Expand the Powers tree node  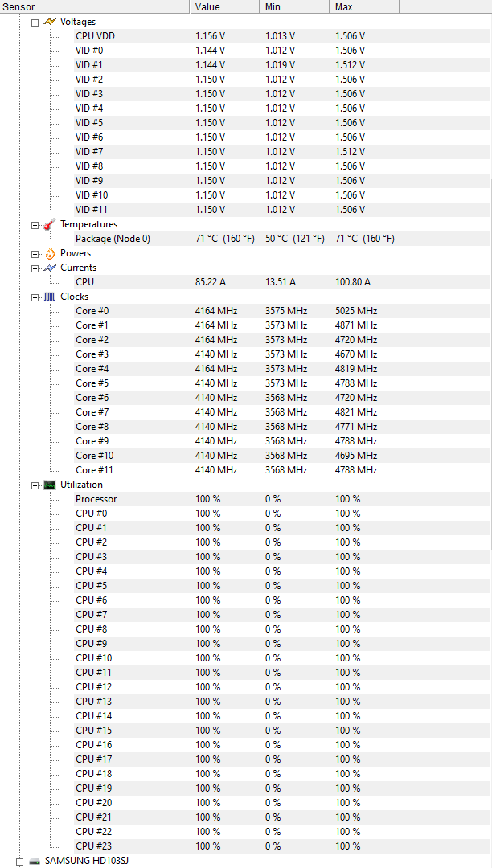pyautogui.click(x=35, y=253)
